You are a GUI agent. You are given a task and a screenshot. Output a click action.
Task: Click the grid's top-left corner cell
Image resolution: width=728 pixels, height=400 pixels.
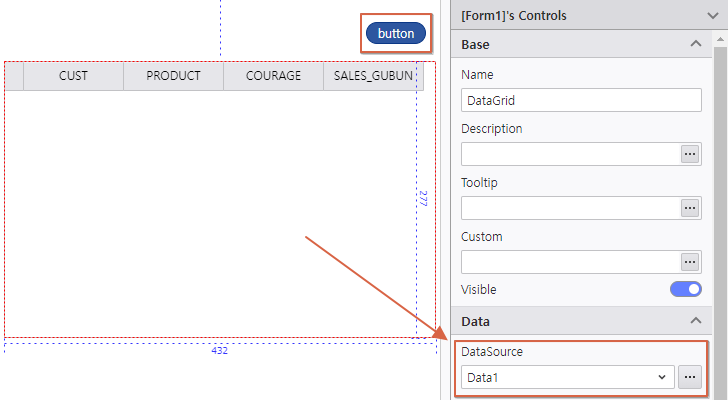(x=14, y=76)
